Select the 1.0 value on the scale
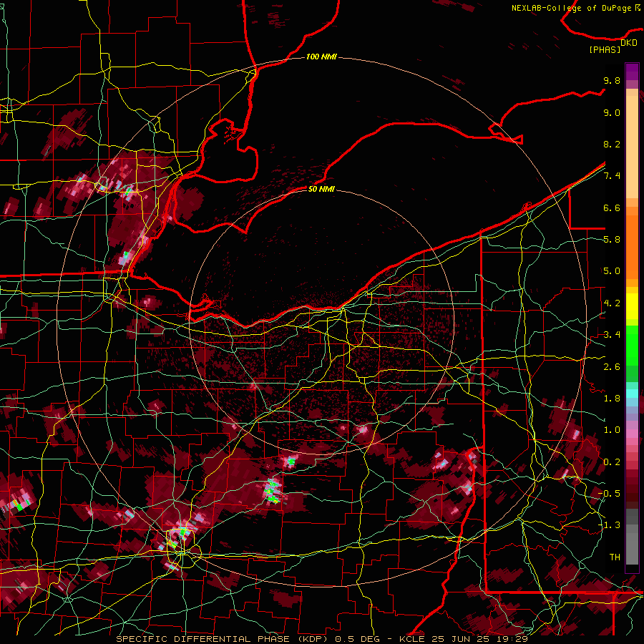Image resolution: width=644 pixels, height=644 pixels. 612,430
